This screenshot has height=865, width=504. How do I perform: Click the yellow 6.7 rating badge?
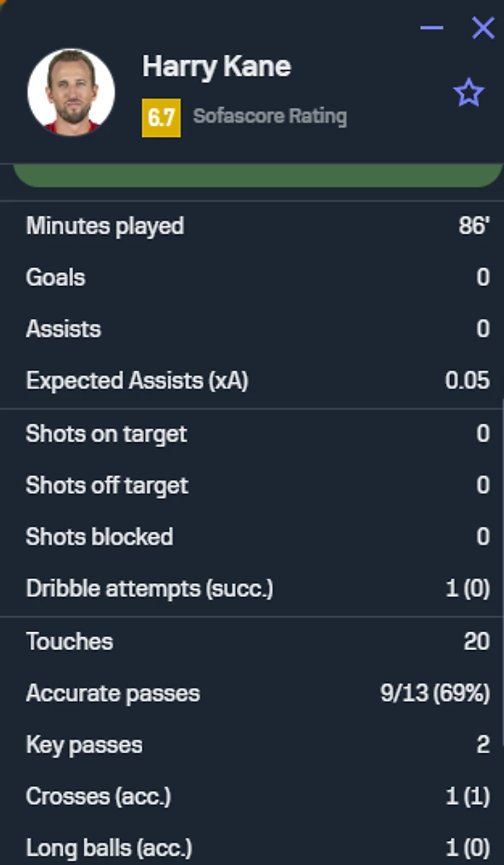[161, 117]
